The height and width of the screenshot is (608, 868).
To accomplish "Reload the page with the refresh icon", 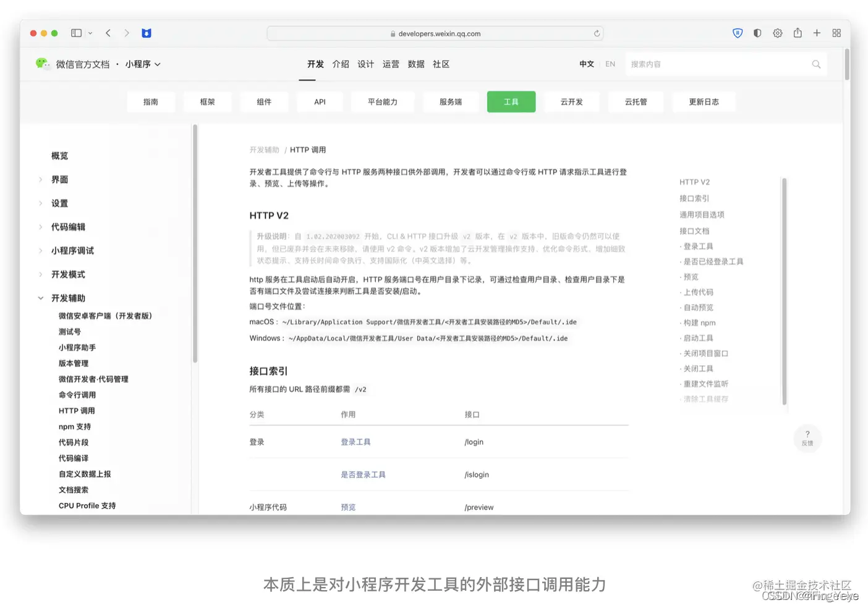I will (x=597, y=33).
